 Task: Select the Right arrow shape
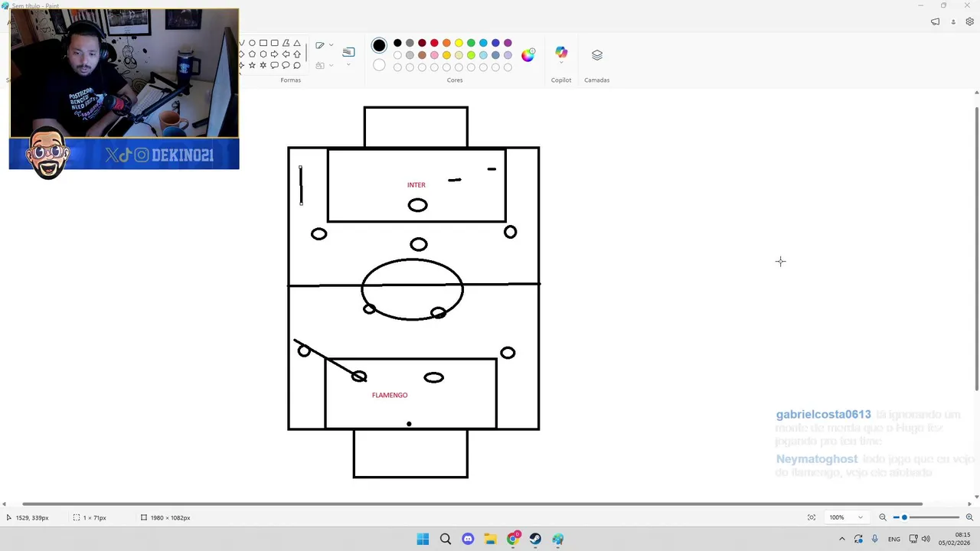tap(275, 54)
